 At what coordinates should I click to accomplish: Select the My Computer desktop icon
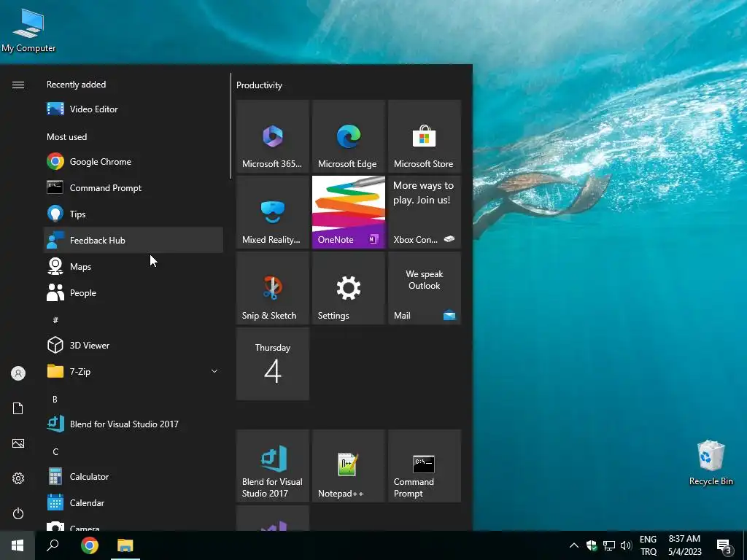[28, 29]
